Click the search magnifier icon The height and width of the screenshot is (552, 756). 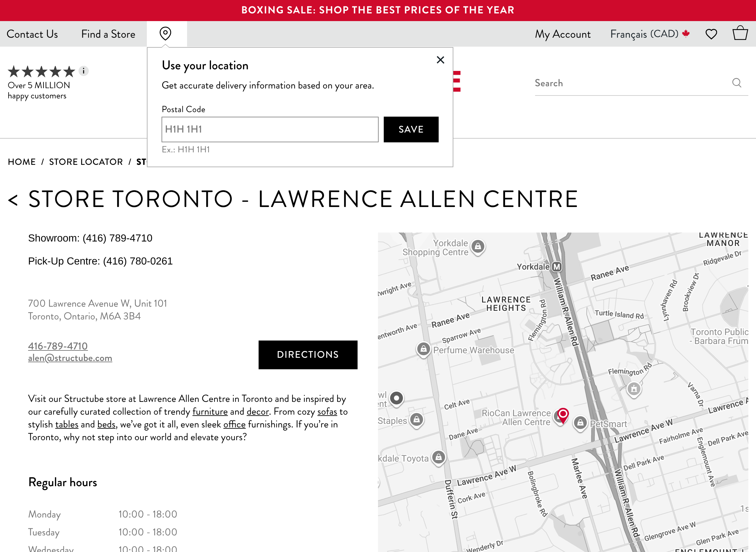click(737, 83)
